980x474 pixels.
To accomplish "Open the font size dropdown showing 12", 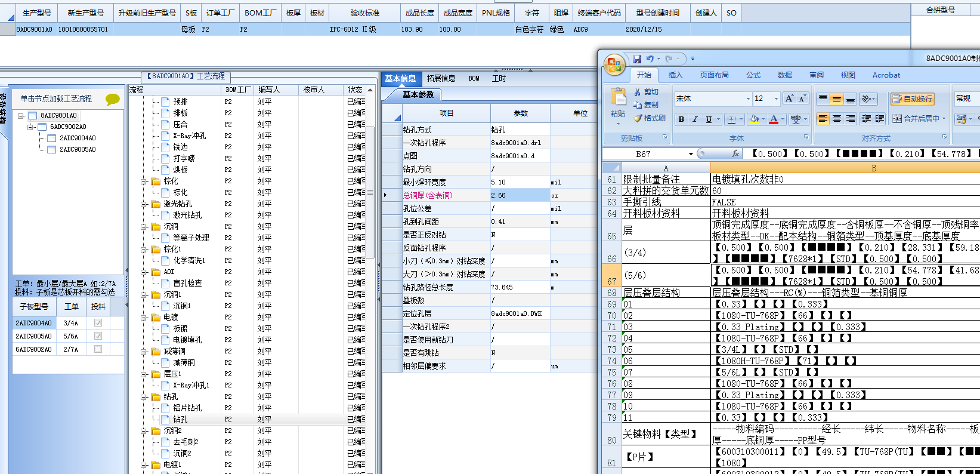I will (x=776, y=99).
